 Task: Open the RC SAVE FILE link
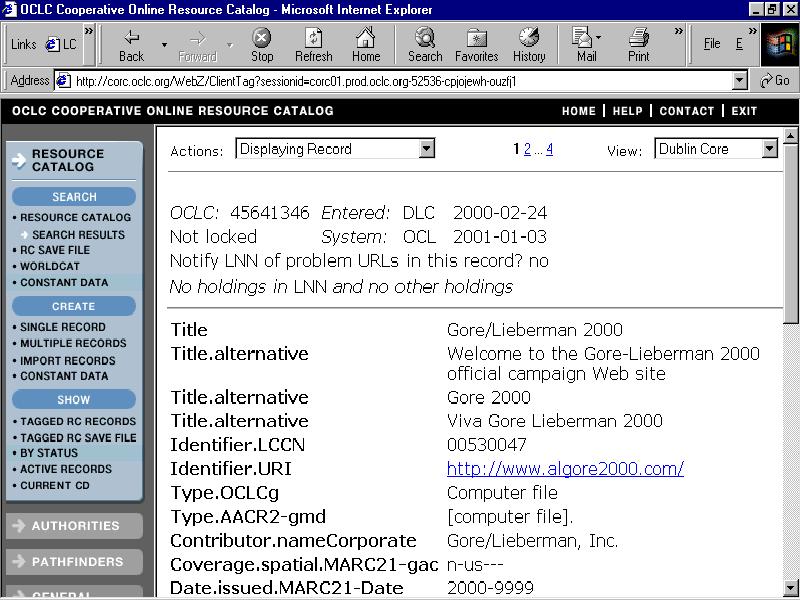pos(55,250)
